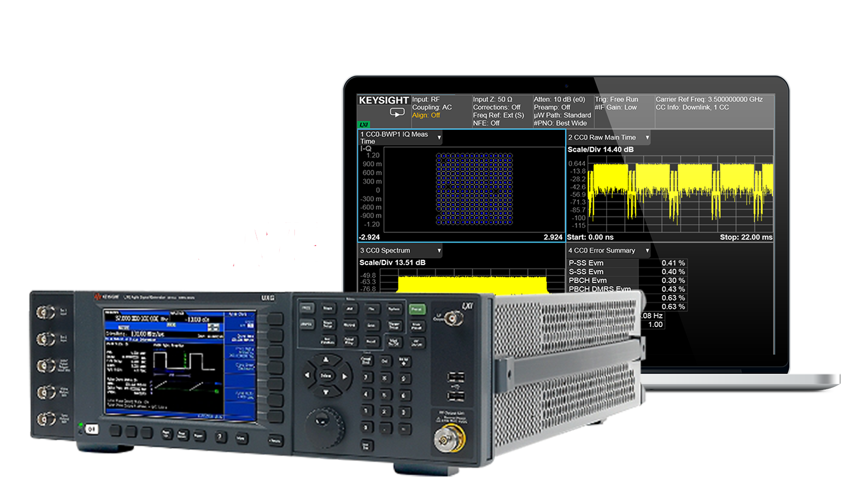868x488 pixels.
Task: Expand the CC0 Raw Main Time dropdown
Action: click(646, 137)
